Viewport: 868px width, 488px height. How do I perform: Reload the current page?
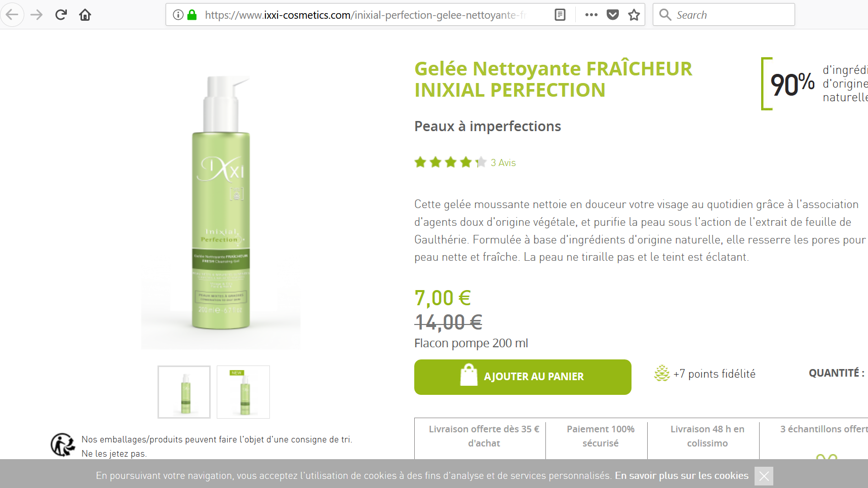click(x=61, y=15)
